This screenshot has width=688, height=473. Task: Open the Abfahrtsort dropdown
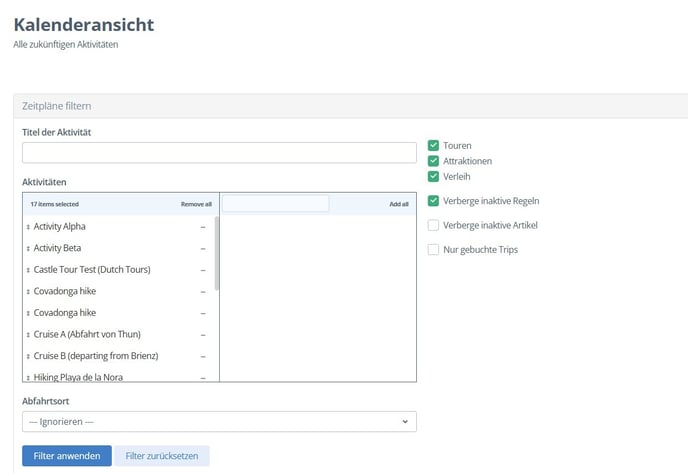[x=219, y=422]
